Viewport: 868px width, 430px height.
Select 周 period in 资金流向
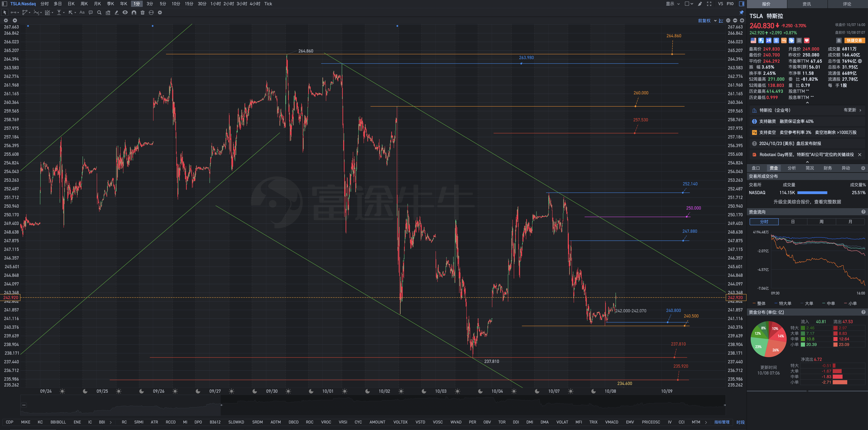(821, 222)
